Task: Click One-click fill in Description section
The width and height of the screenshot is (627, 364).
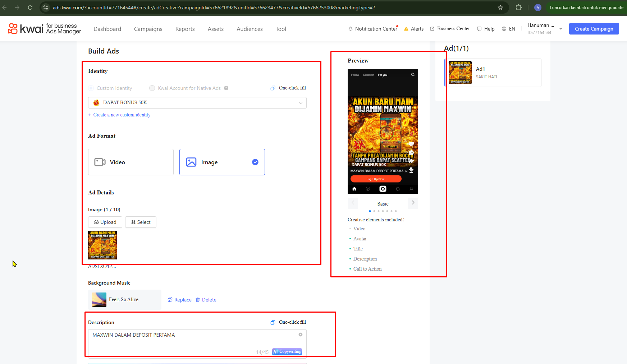Action: [x=288, y=322]
